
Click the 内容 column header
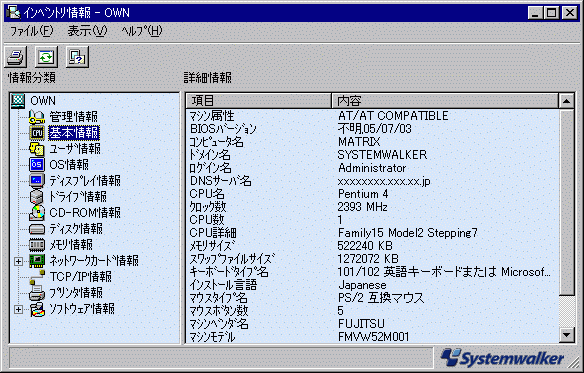coord(445,101)
